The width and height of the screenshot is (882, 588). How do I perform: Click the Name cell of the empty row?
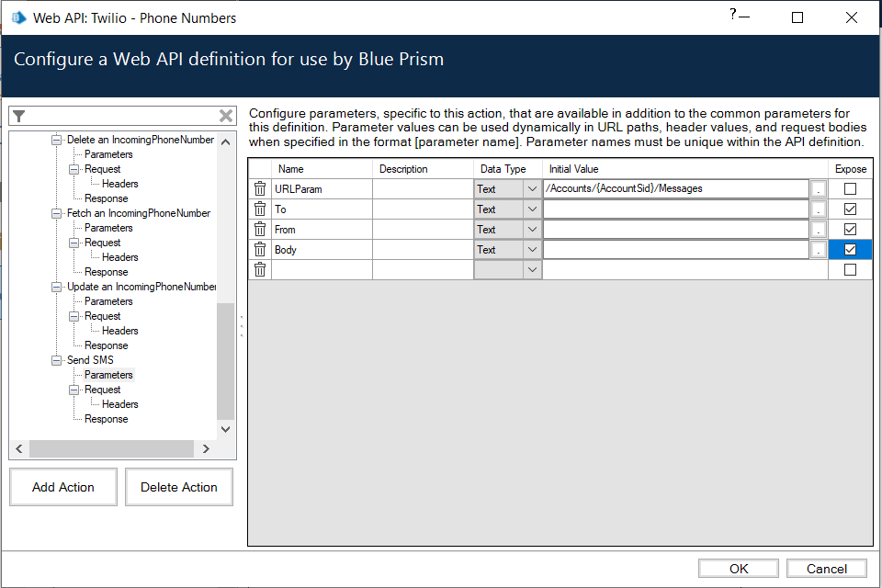tap(322, 270)
